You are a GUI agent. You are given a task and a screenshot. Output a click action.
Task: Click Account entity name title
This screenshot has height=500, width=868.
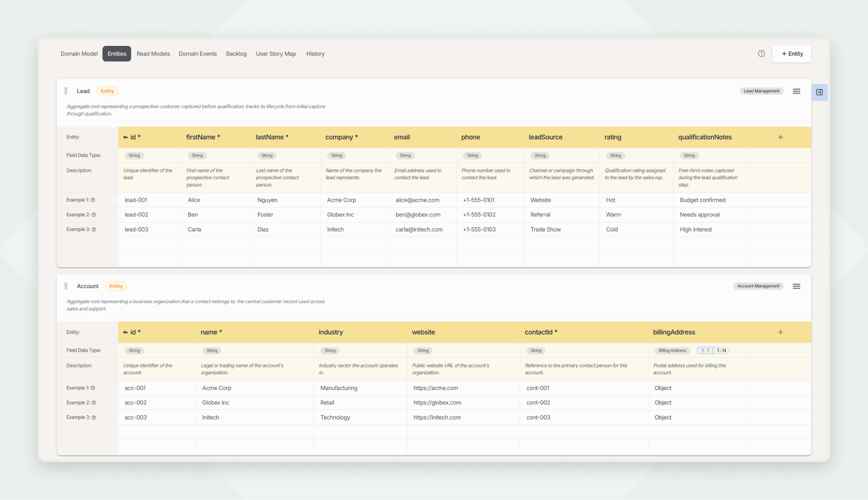click(x=87, y=286)
